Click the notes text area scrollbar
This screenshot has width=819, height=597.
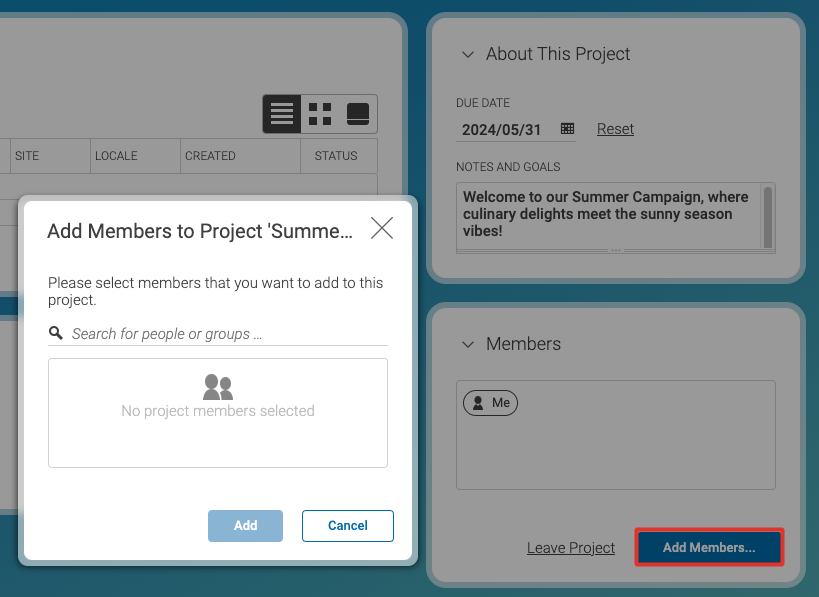click(767, 214)
